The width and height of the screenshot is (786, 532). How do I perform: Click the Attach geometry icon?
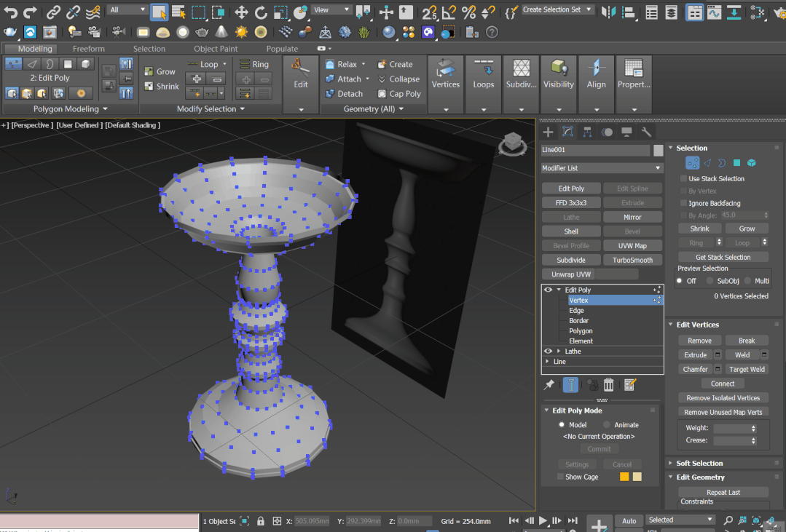(329, 79)
